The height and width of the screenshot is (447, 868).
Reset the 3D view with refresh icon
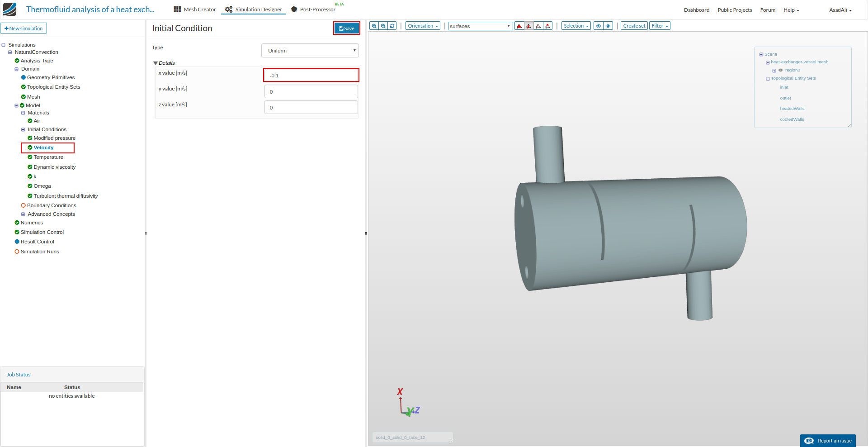392,26
